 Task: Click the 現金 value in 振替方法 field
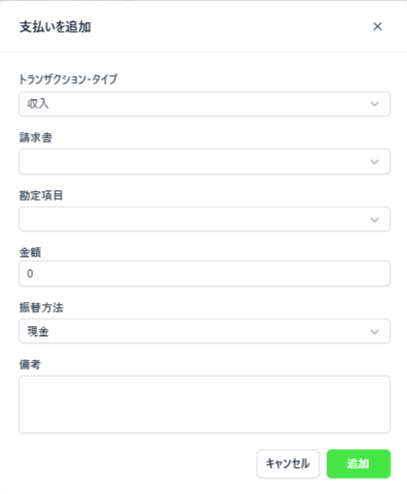tap(38, 331)
